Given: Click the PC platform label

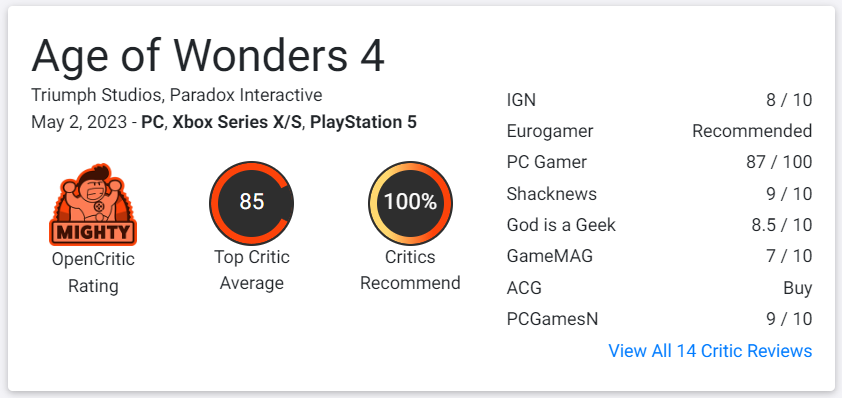Looking at the screenshot, I should pos(154,122).
